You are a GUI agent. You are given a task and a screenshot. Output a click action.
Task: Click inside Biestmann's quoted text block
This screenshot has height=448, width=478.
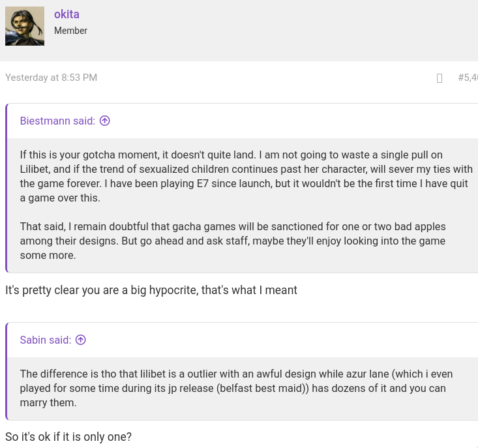tap(243, 205)
